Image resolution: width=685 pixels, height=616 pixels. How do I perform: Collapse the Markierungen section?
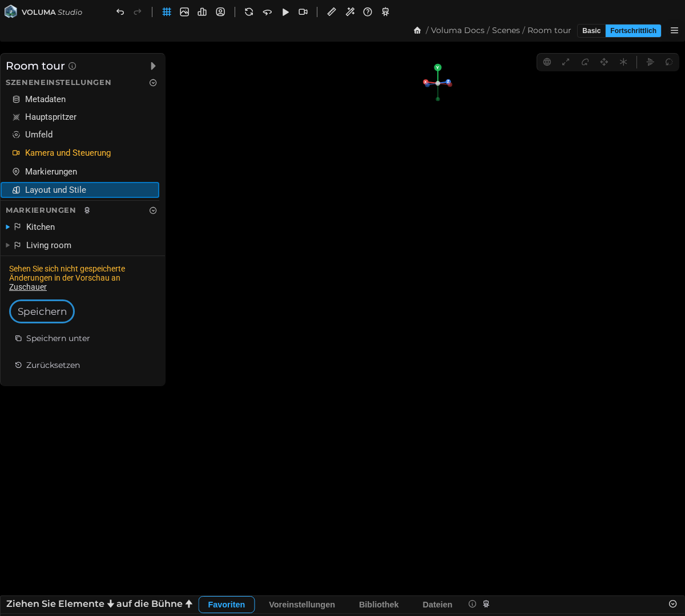coord(153,210)
